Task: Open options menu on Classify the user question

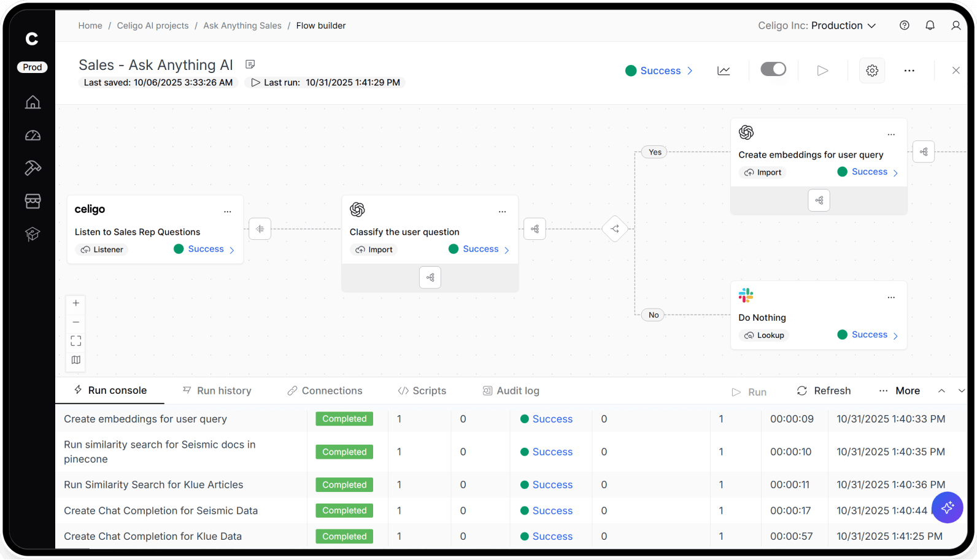Action: [x=502, y=212]
